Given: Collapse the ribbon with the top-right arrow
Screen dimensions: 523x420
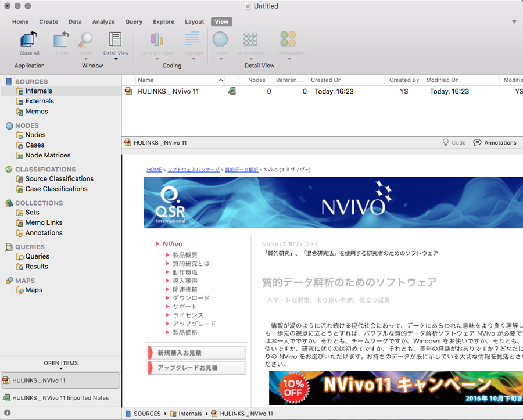Looking at the screenshot, I should (x=514, y=22).
